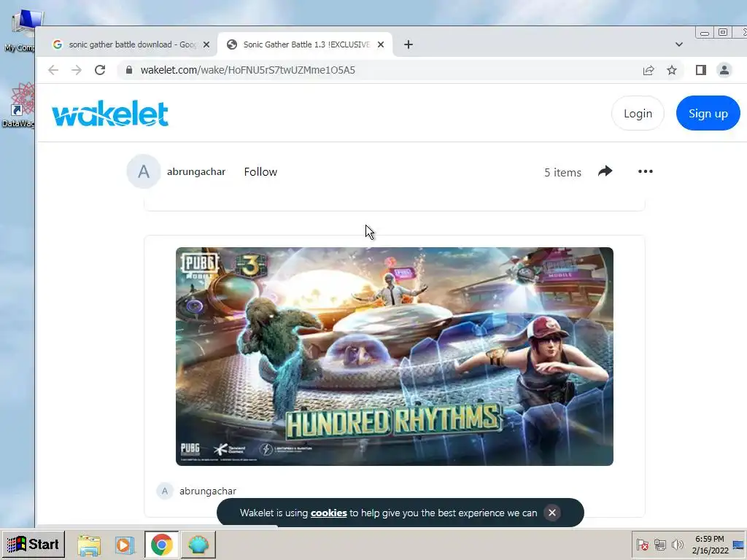
Task: Share the collection with arrow icon
Action: pos(605,171)
